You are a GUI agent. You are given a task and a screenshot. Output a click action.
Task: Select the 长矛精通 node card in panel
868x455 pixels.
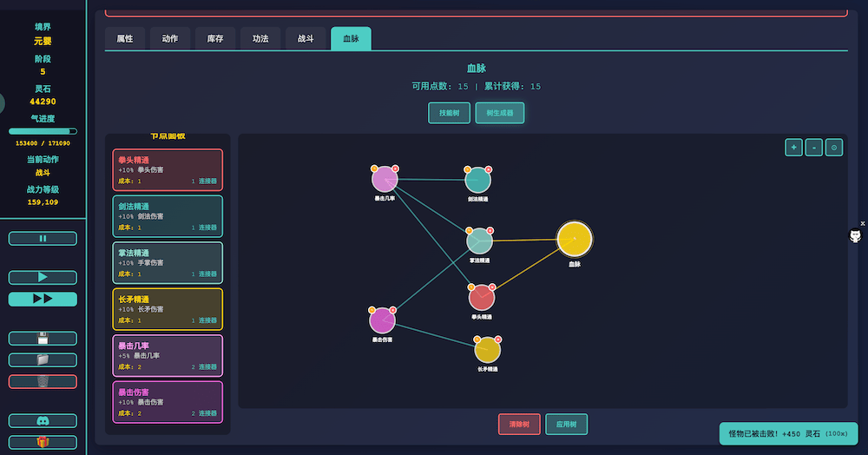[168, 309]
